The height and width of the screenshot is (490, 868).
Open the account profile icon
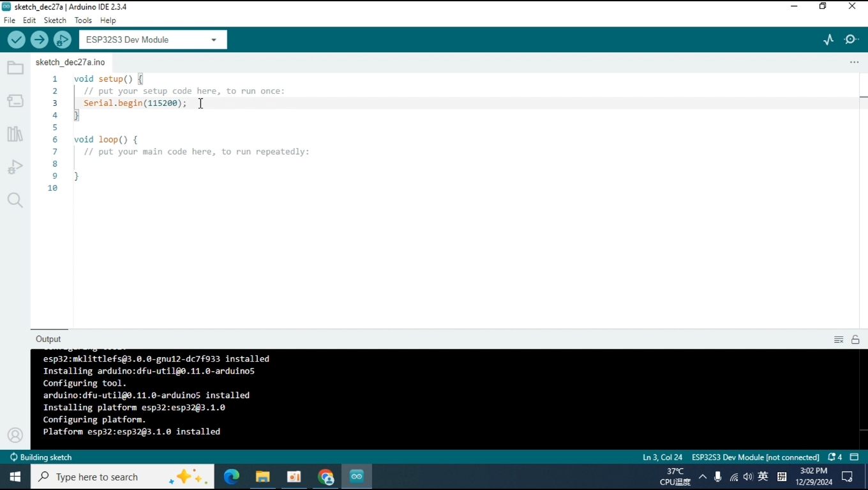click(x=15, y=435)
